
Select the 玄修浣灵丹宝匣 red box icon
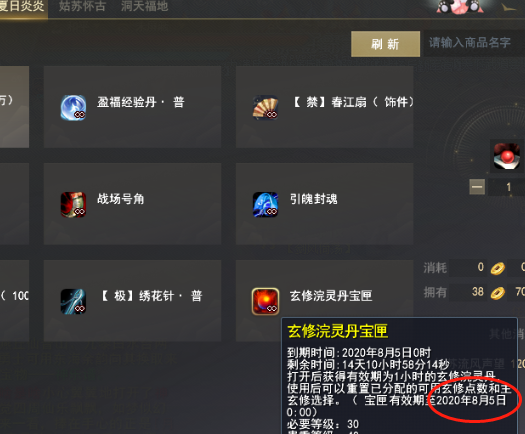266,301
